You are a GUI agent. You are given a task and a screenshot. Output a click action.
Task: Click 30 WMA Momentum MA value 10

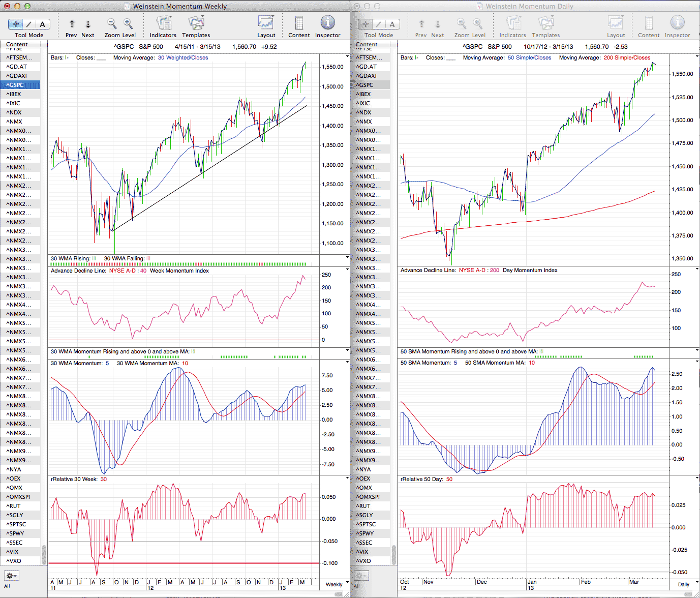(x=185, y=363)
